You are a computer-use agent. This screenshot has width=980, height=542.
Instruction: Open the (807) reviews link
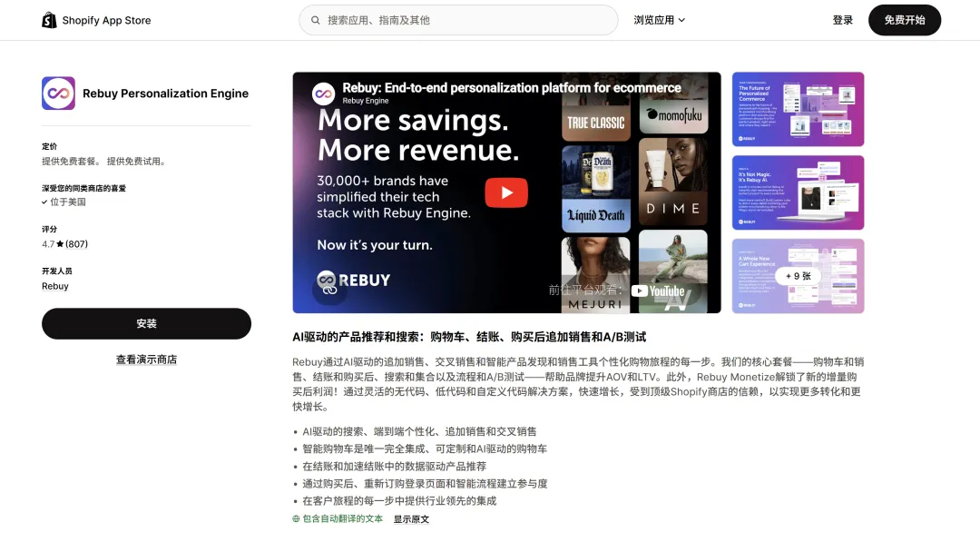pyautogui.click(x=76, y=244)
